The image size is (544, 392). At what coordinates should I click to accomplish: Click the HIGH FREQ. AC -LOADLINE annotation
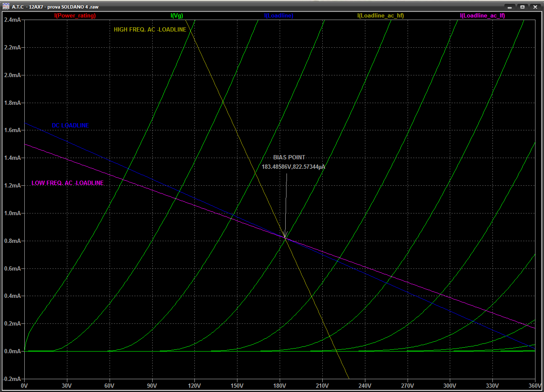[x=150, y=30]
